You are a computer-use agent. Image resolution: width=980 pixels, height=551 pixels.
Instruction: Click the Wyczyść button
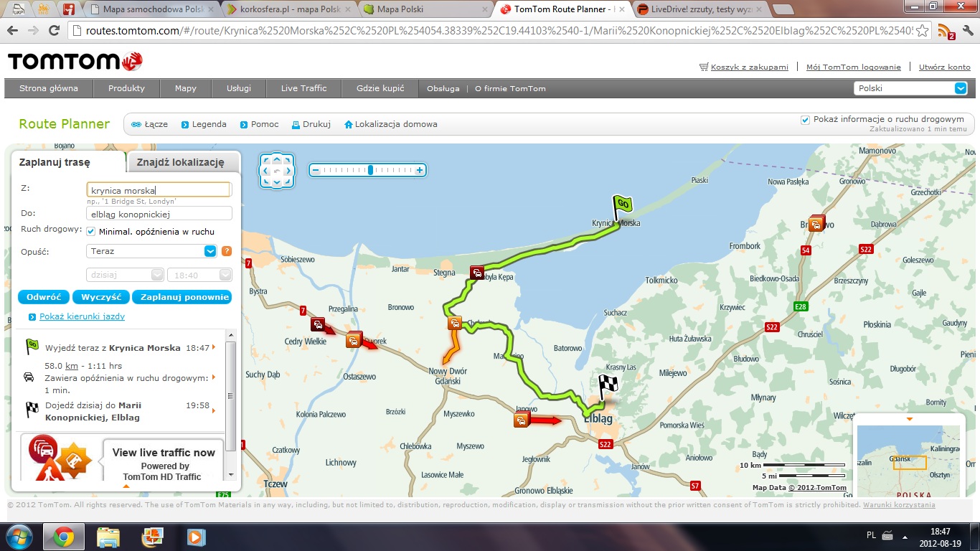coord(101,297)
